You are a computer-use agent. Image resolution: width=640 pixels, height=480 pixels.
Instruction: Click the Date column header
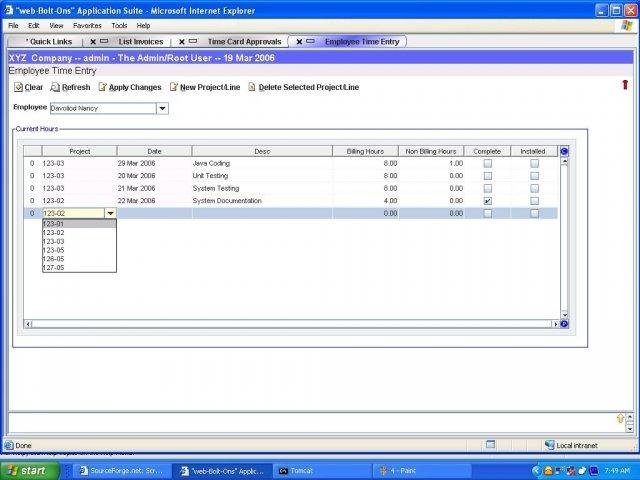tap(154, 151)
